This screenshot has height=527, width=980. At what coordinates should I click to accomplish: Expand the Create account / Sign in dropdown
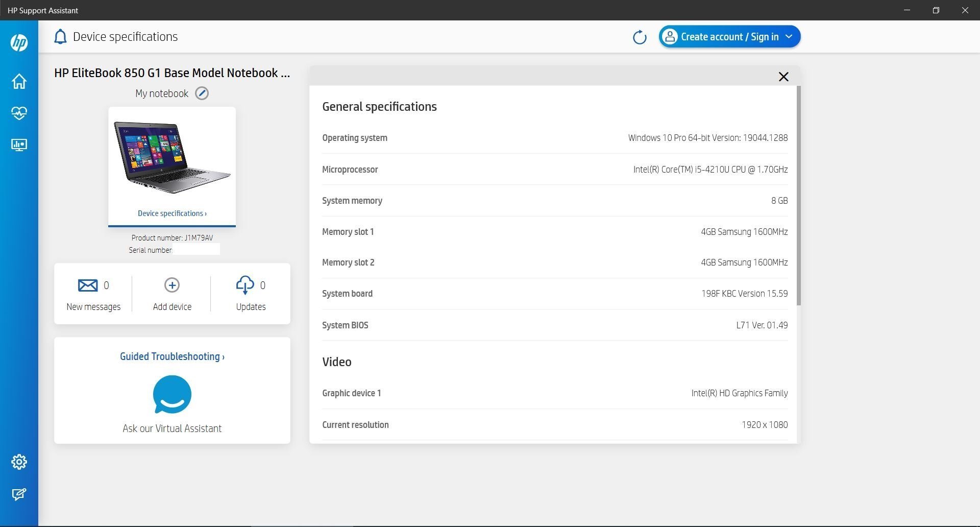click(789, 37)
